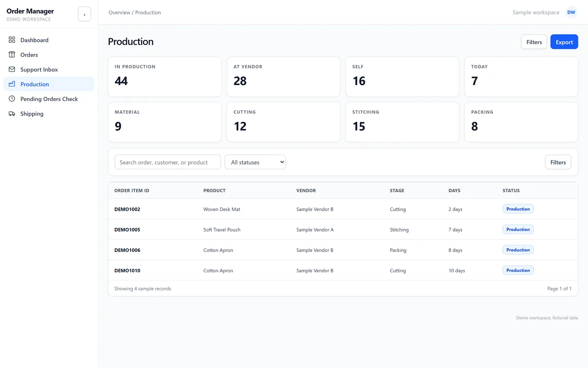
Task: Click order ID DEMO1006
Action: click(127, 250)
